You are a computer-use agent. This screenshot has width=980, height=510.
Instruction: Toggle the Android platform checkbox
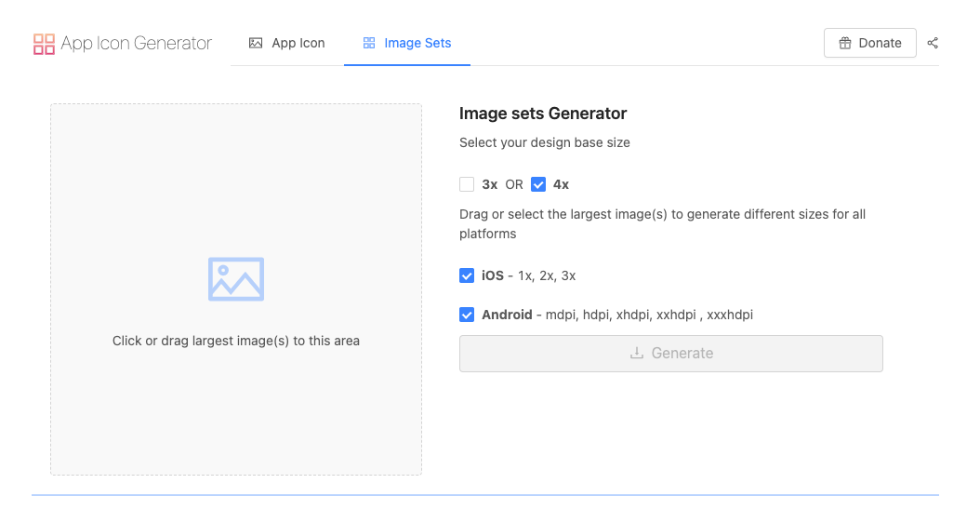click(467, 315)
